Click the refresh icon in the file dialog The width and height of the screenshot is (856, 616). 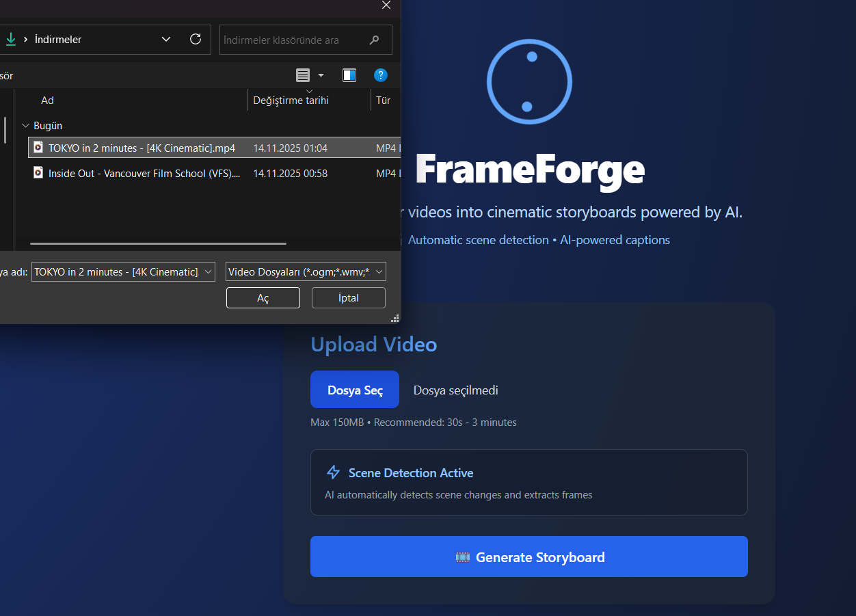[x=196, y=39]
